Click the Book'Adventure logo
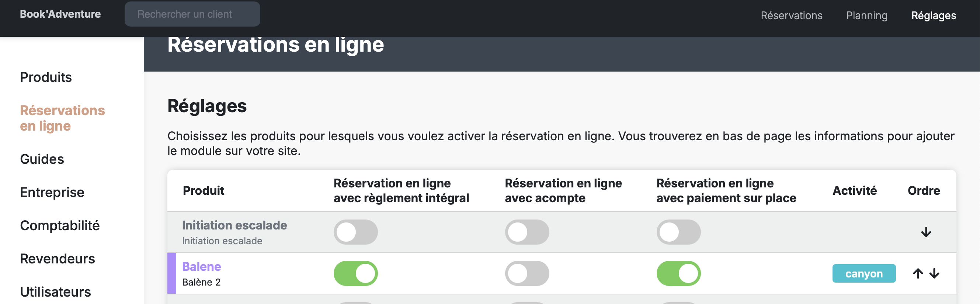 (60, 14)
